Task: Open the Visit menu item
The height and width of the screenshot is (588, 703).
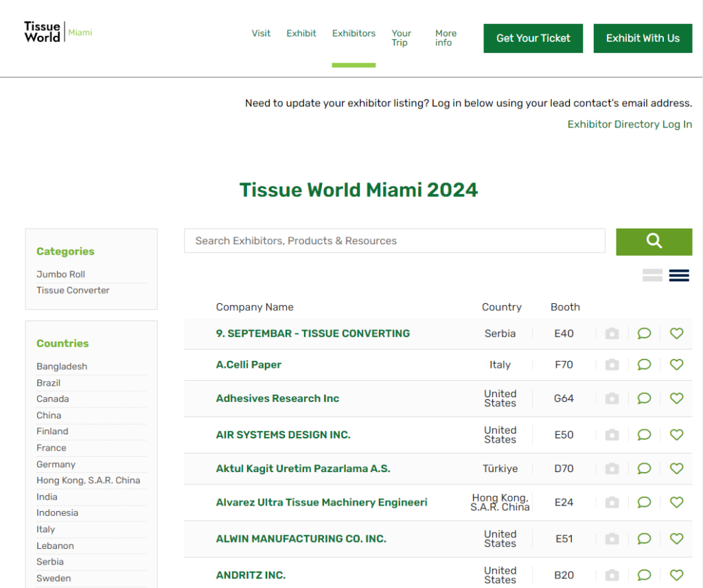Action: coord(261,32)
